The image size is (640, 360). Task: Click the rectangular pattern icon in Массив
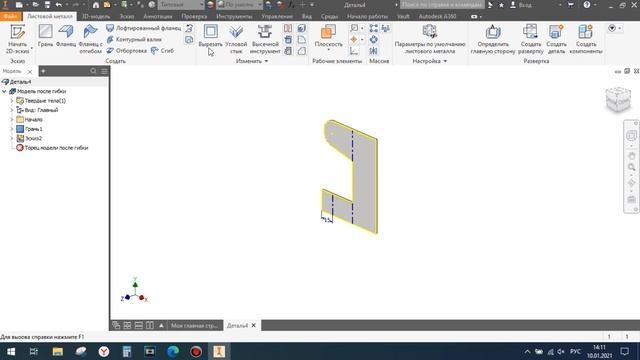(x=373, y=28)
